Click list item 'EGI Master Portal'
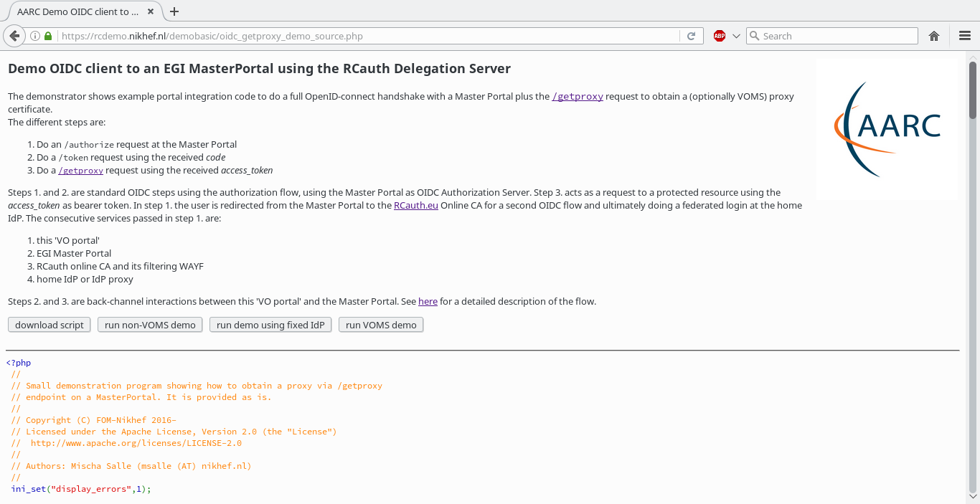 74,254
